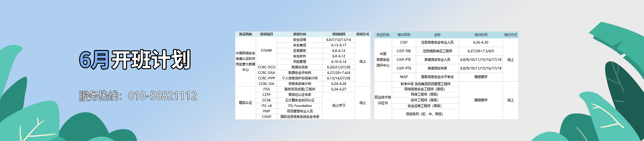Click the '安全运维' direction cell
Viewport: 644px width, 141px height.
click(300, 40)
